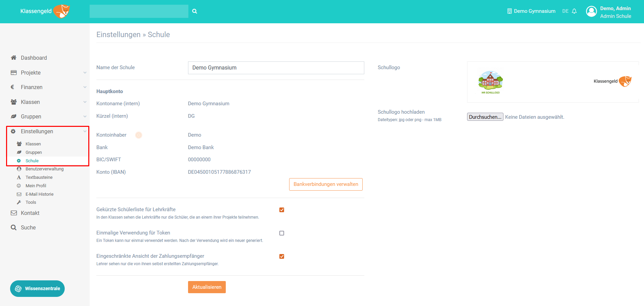Click the search magnifier icon in header
The width and height of the screenshot is (644, 306).
[194, 11]
